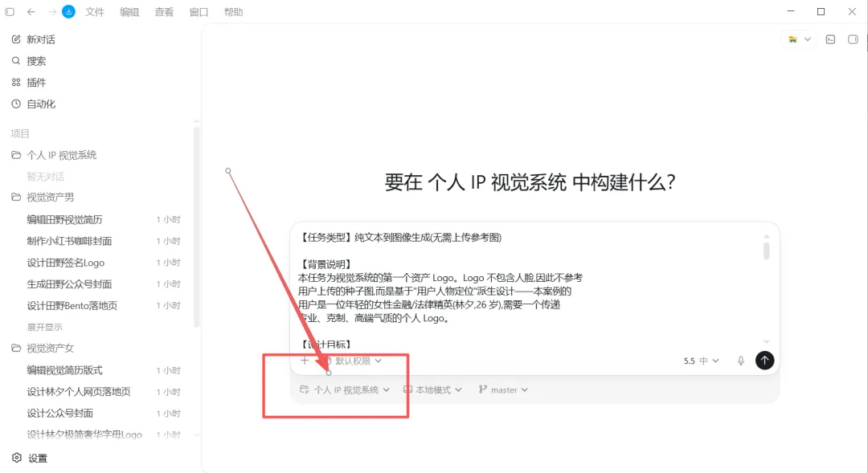Collapse the 视觉资产女 project folder

coord(16,348)
